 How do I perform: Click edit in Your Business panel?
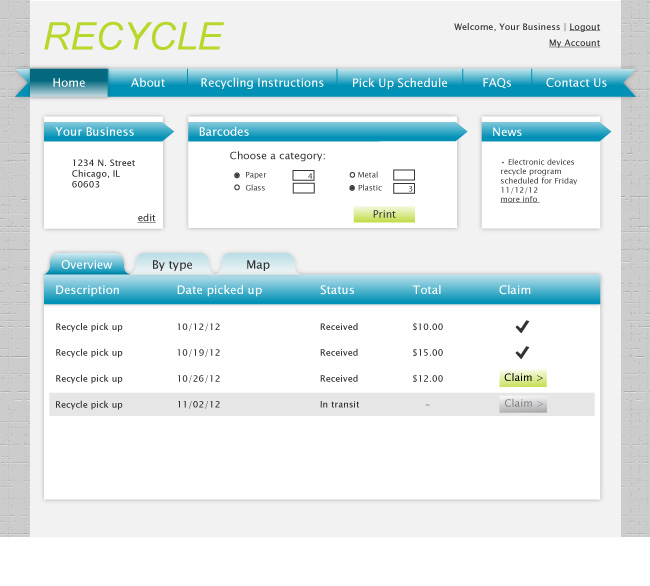tap(146, 218)
